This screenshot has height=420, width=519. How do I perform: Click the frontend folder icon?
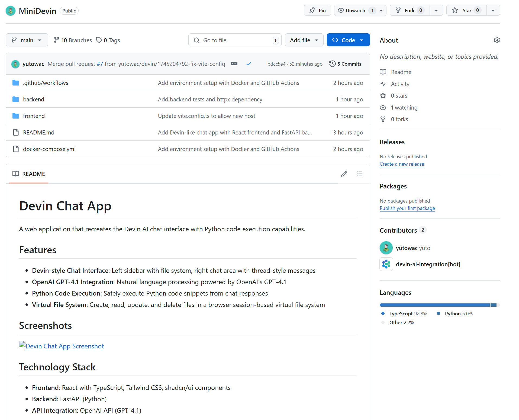point(16,116)
